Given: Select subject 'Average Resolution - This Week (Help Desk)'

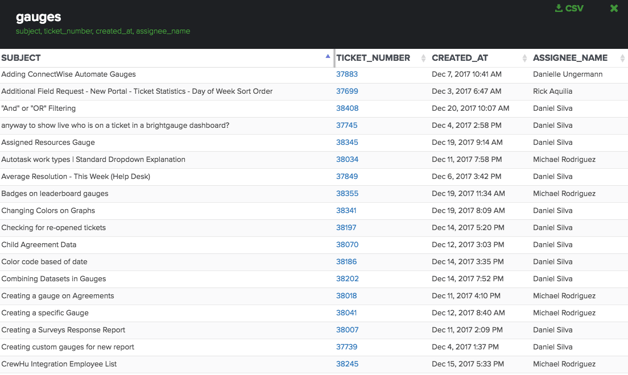Looking at the screenshot, I should [x=76, y=177].
